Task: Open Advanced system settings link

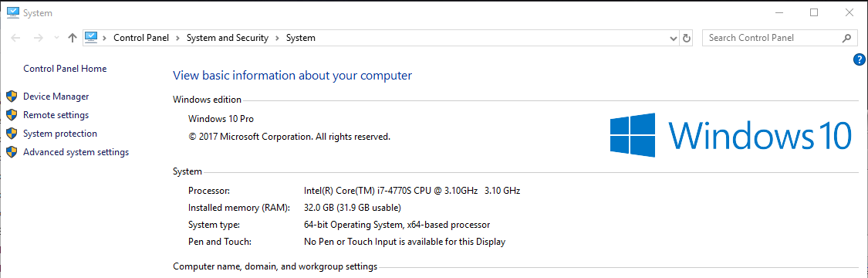Action: 76,151
